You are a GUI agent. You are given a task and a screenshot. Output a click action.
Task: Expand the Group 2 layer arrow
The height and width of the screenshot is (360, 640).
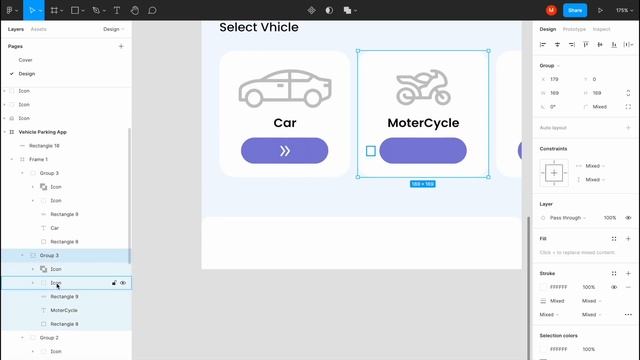22,338
